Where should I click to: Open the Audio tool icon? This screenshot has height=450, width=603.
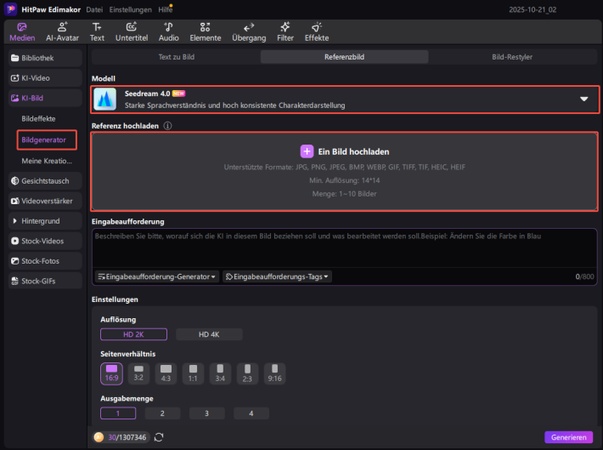point(168,31)
